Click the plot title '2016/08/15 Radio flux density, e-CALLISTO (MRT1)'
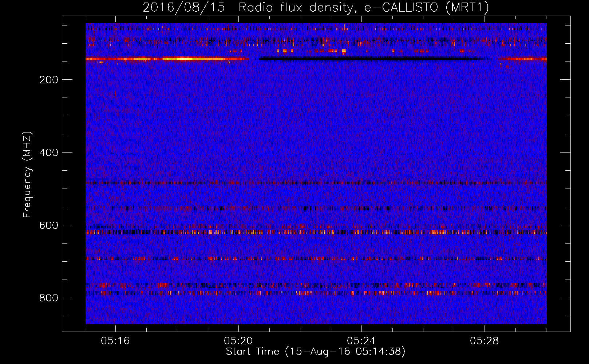This screenshot has height=364, width=589. (316, 7)
